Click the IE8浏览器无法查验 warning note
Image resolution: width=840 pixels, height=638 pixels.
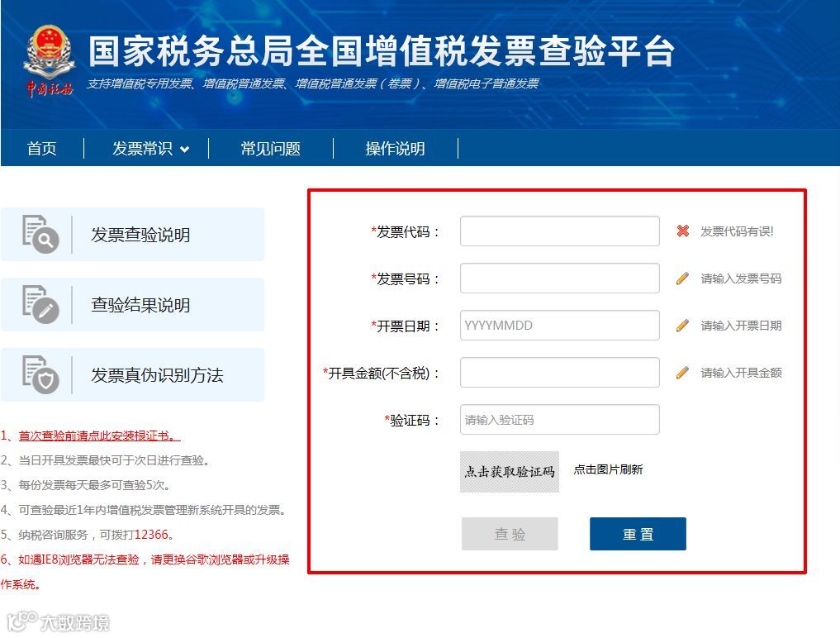point(145,572)
